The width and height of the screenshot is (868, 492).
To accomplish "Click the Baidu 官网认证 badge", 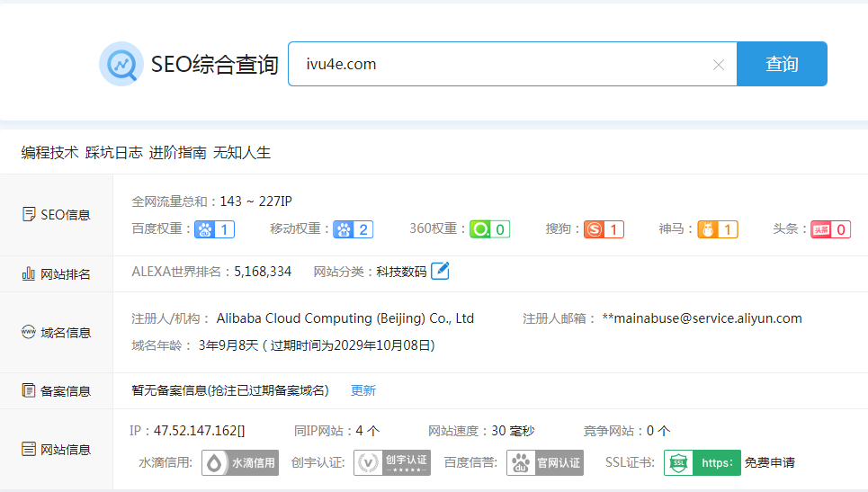I will tap(545, 462).
